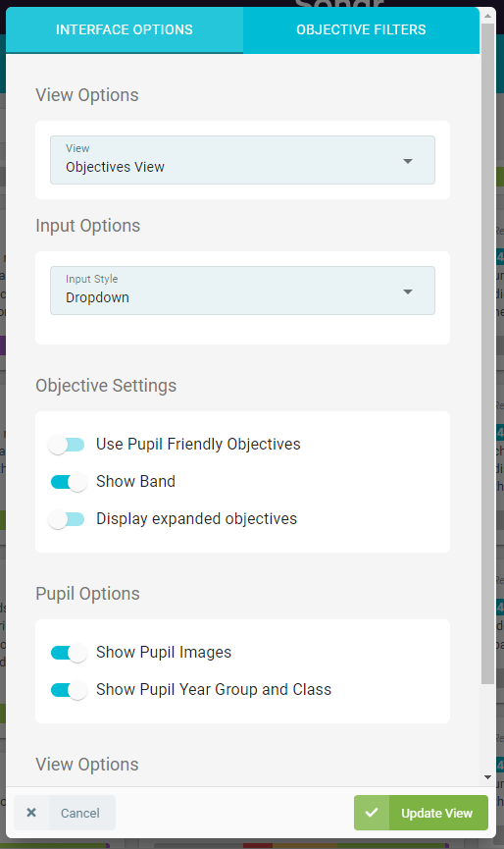Switch to the Objective Filters tab
Viewport: 504px width, 849px height.
pos(361,29)
